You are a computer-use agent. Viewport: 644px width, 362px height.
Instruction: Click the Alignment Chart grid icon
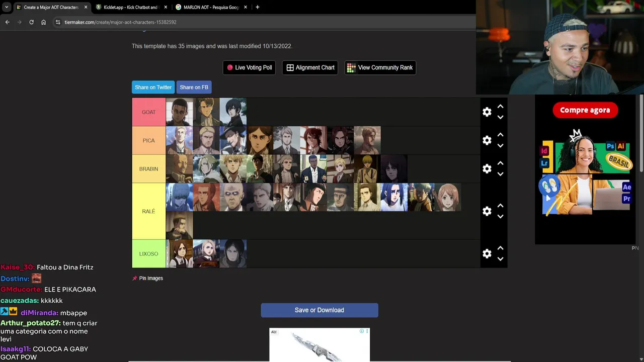point(290,67)
